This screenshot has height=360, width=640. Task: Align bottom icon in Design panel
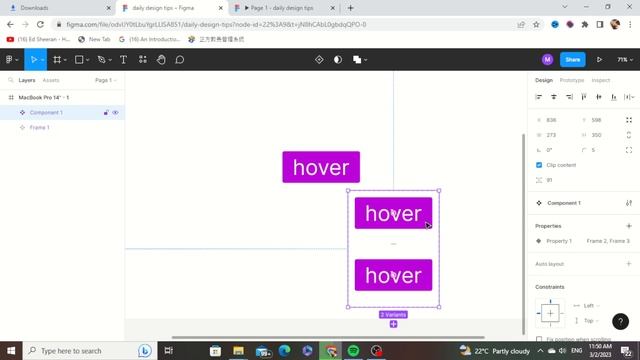pyautogui.click(x=614, y=97)
